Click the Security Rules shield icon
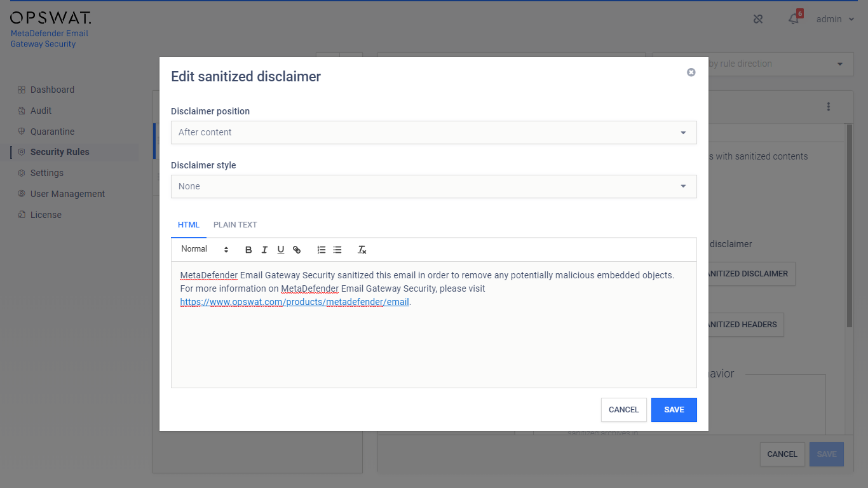This screenshot has height=488, width=868. click(22, 152)
